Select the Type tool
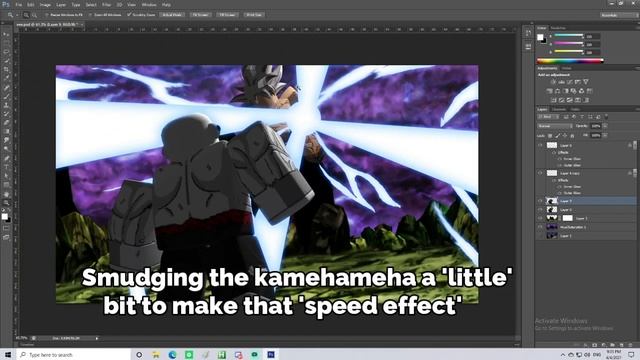Viewport: 640px width, 360px height. (x=7, y=166)
